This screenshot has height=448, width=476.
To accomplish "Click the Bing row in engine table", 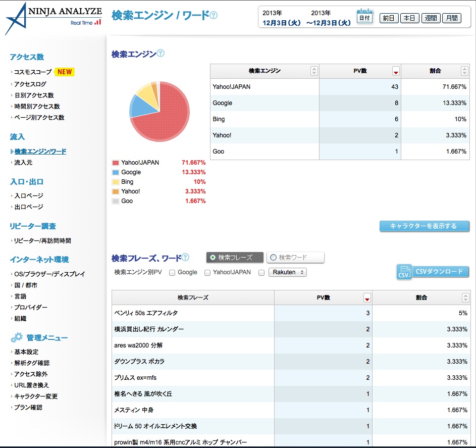I will click(340, 119).
